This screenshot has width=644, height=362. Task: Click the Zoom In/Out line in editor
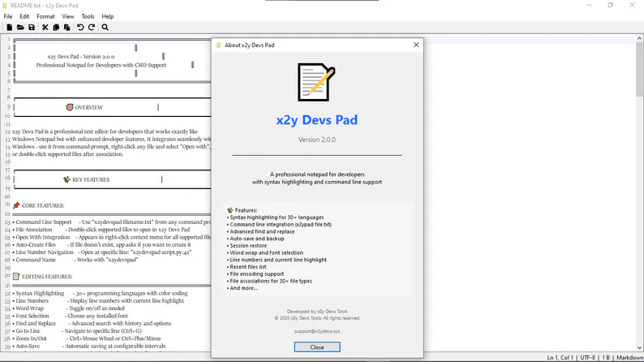point(87,338)
